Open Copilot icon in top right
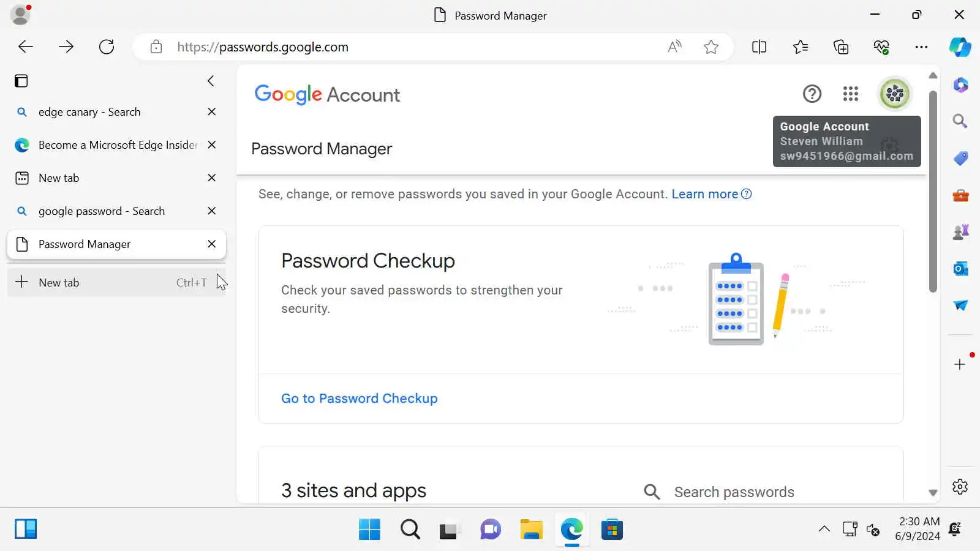 tap(960, 47)
